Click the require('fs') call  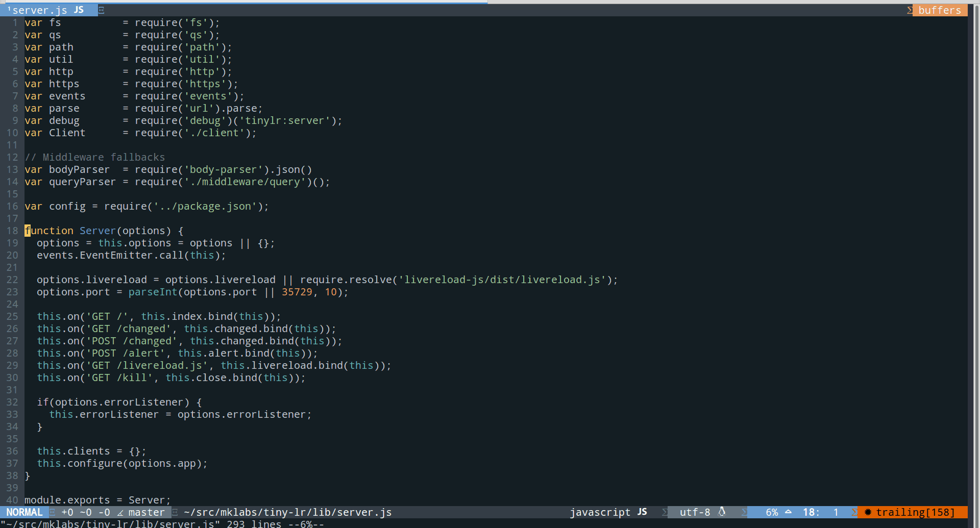point(175,22)
